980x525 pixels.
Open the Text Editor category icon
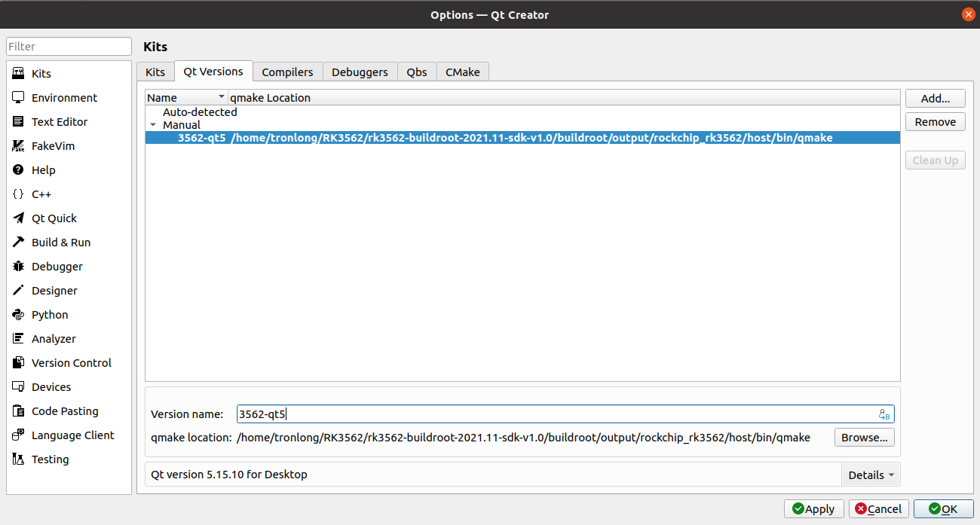[x=19, y=122]
